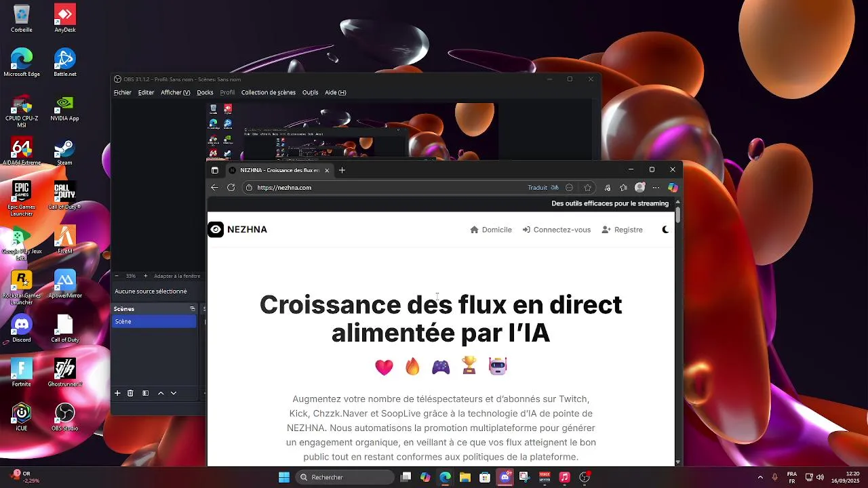Click the FRA language indicator in tray
The image size is (868, 488).
[x=791, y=477]
